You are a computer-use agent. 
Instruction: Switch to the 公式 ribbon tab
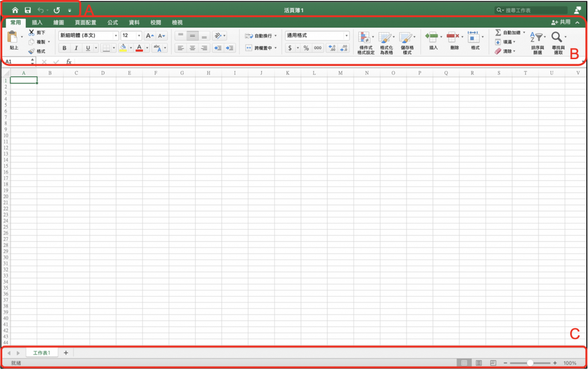113,22
